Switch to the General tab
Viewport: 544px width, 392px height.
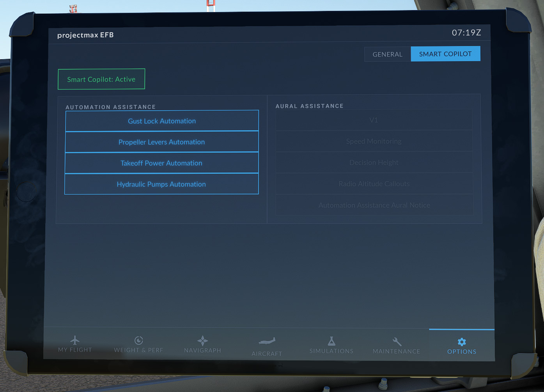(388, 54)
